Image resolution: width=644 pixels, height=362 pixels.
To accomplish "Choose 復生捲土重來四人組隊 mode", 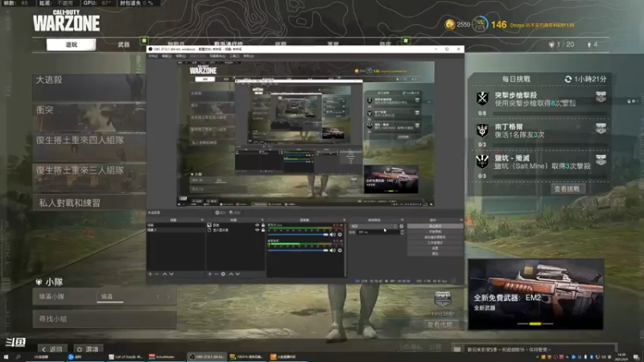I will 89,147.
